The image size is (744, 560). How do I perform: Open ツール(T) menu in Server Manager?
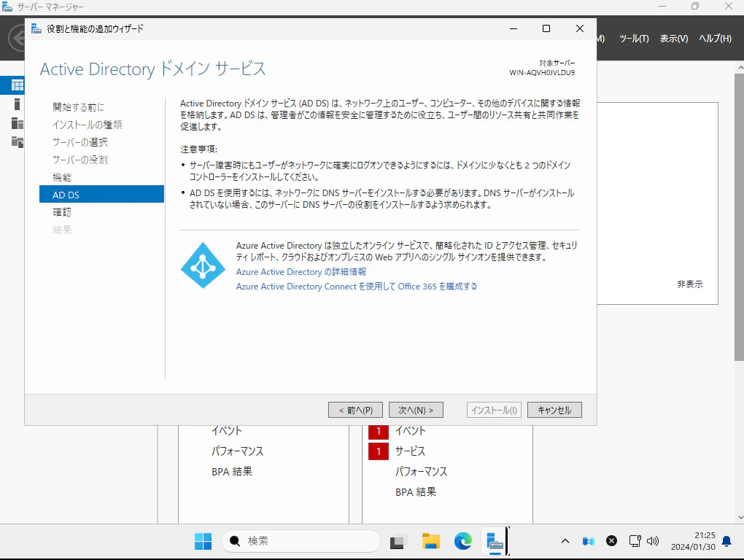coord(634,39)
